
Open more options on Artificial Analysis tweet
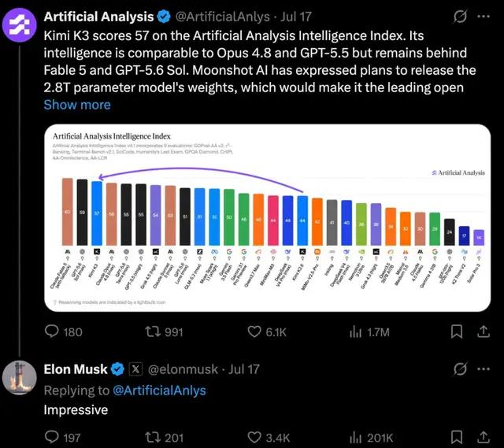[x=484, y=17]
